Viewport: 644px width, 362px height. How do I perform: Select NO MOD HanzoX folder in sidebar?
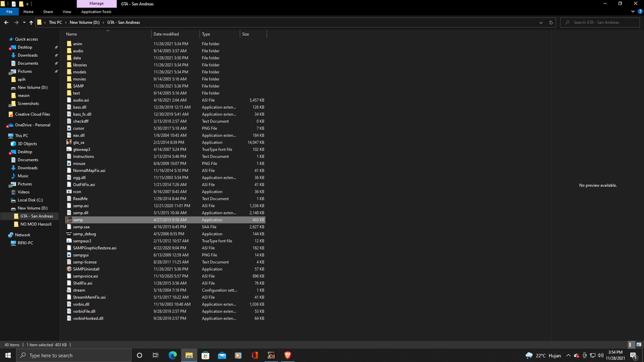coord(36,224)
